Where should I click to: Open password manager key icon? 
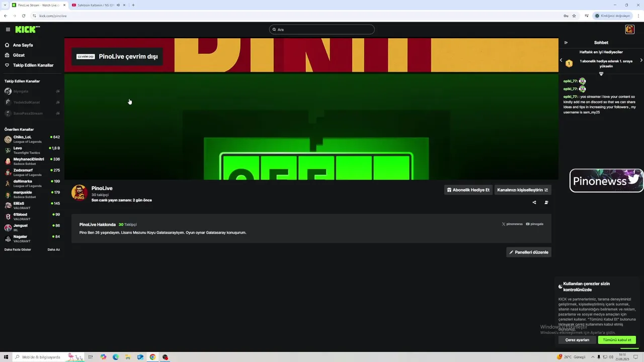566,16
